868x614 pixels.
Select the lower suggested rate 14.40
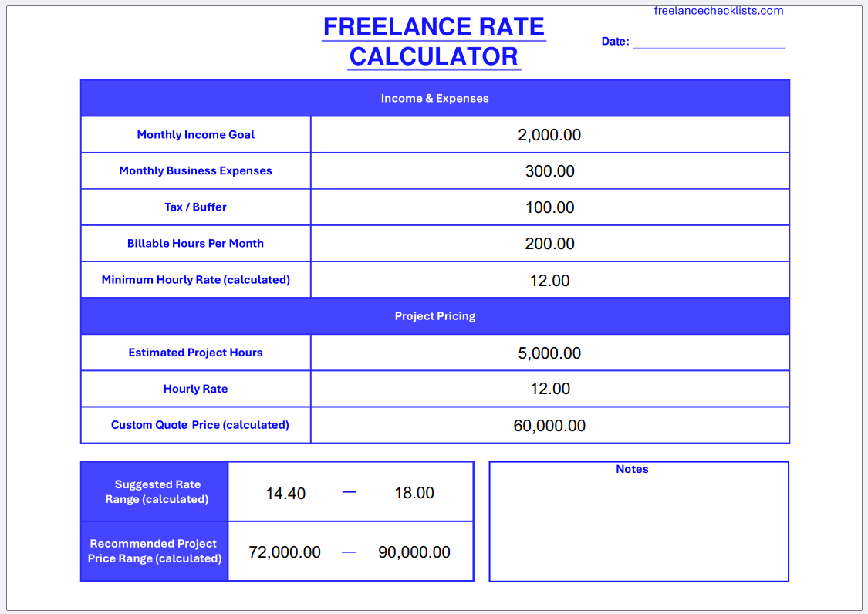(x=285, y=494)
